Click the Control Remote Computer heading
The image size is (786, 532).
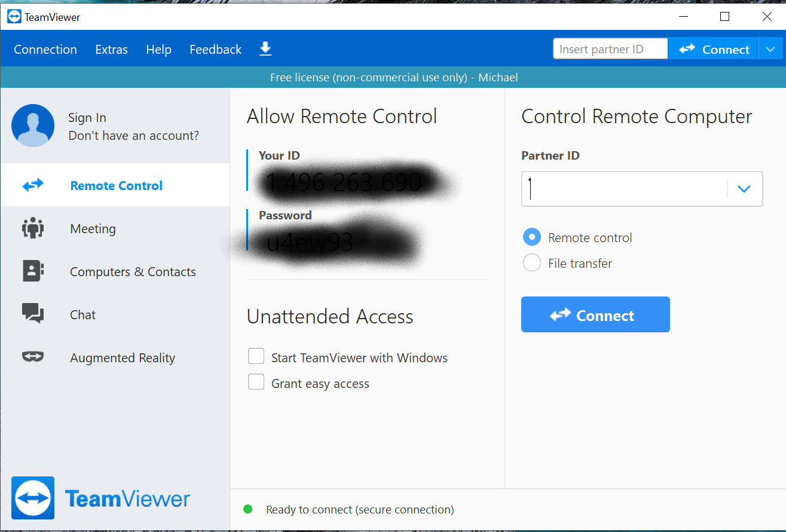click(637, 117)
